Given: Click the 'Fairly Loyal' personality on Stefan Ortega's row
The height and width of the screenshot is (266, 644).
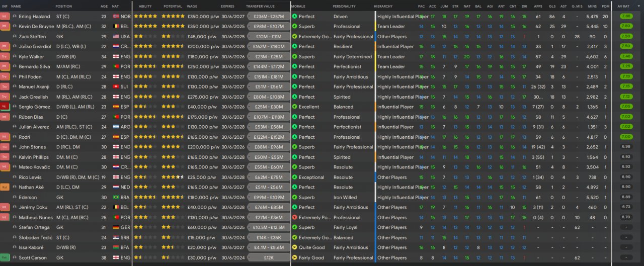Looking at the screenshot, I should [346, 228].
